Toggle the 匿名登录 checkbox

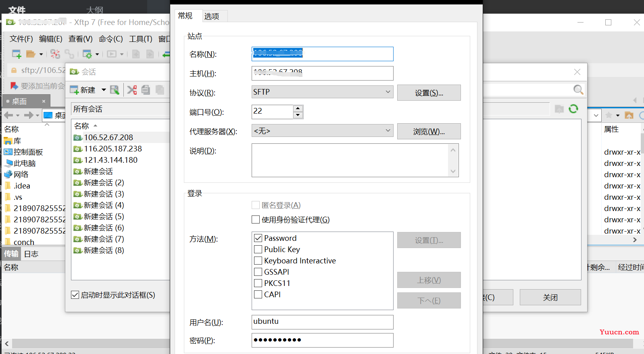pos(256,205)
